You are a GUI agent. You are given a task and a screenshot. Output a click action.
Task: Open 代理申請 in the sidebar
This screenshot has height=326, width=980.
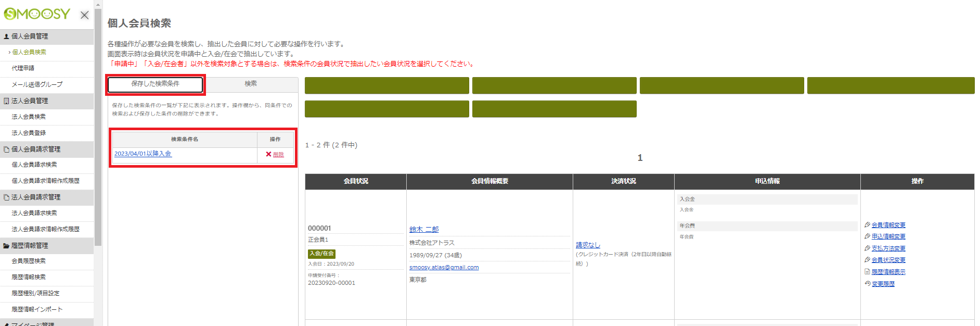point(23,68)
